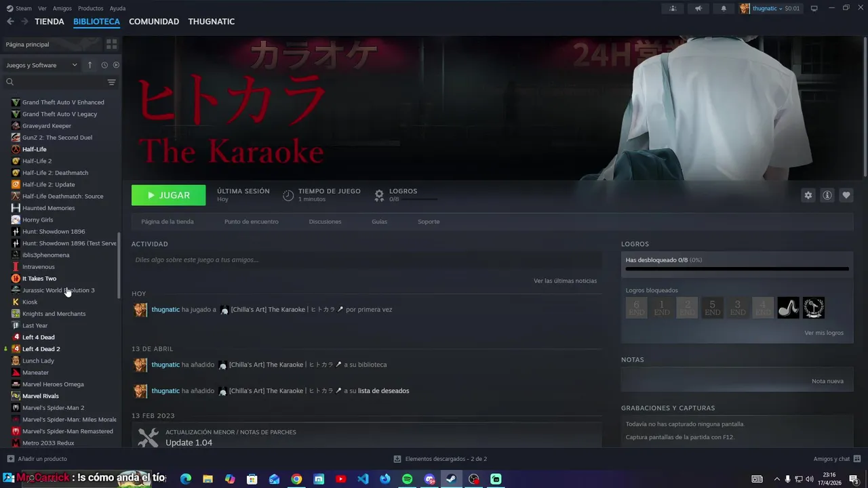868x488 pixels.
Task: Open the Amigos menu
Action: (62, 8)
